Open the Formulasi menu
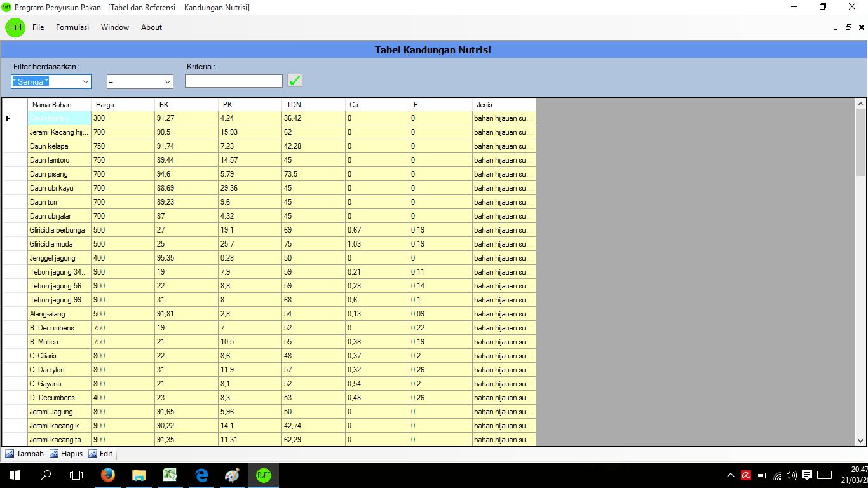868x488 pixels. pos(72,27)
